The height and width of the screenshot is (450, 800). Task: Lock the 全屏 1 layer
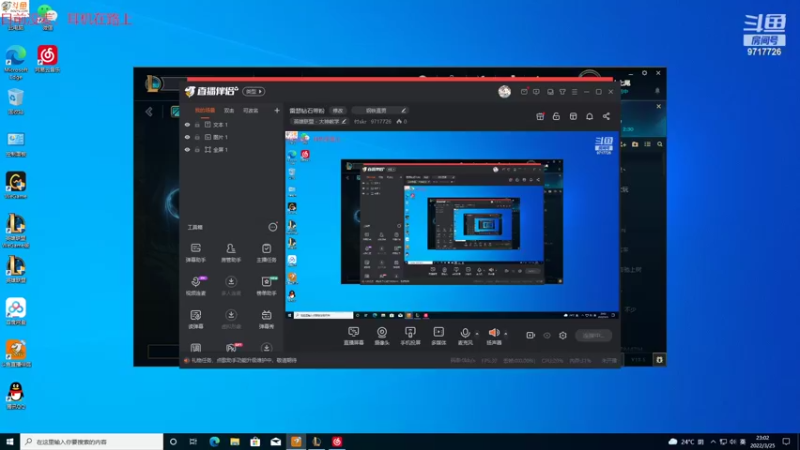pos(197,150)
